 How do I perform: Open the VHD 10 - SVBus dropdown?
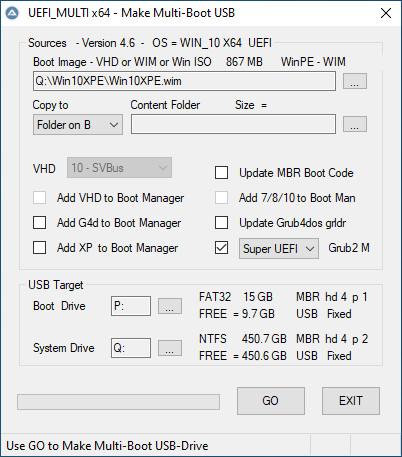[119, 168]
